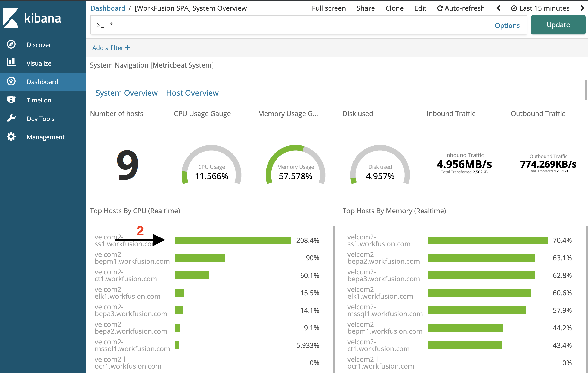Screen dimensions: 588x373
Task: Click the 15.5% CPU bar for velcom2-elk1
Action: pos(180,293)
